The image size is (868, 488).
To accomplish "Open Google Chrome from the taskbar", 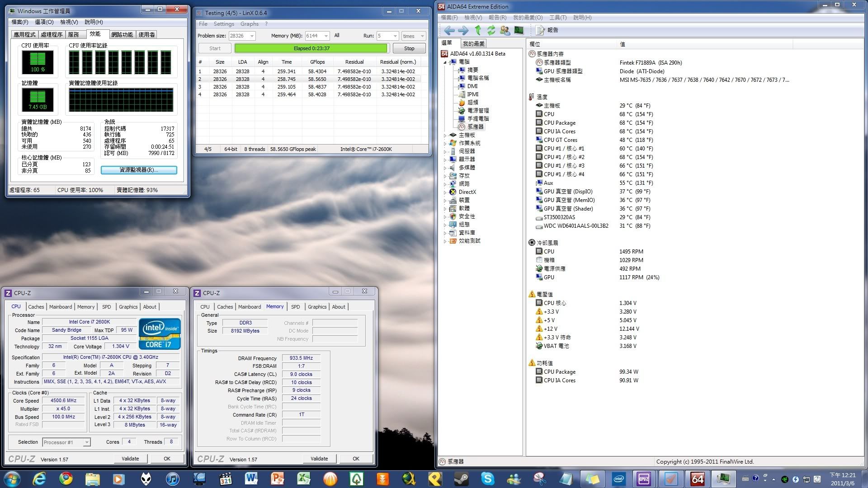I will (x=66, y=479).
